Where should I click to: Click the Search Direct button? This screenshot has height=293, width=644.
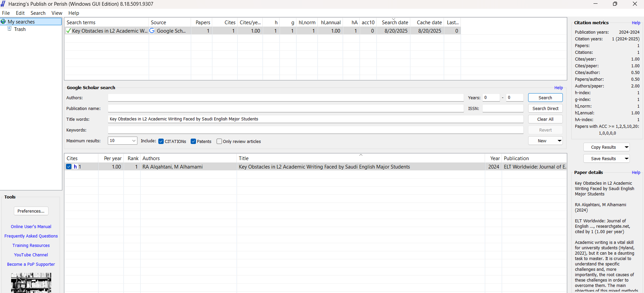tap(545, 108)
